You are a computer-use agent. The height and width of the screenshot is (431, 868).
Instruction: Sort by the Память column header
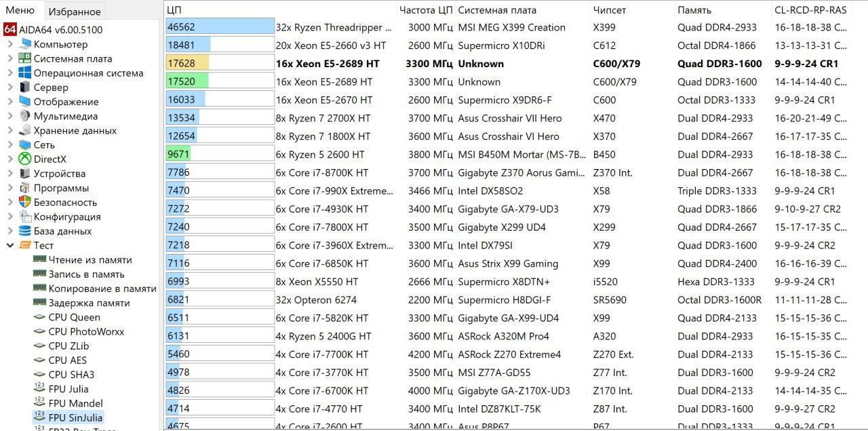(723, 10)
